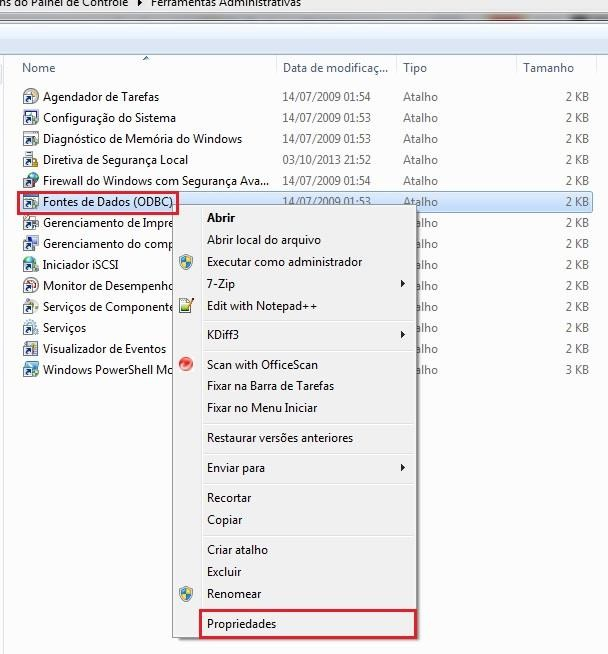Screen dimensions: 608x654
Task: Click Diagnóstico de Memória do Windows icon
Action: pos(30,138)
